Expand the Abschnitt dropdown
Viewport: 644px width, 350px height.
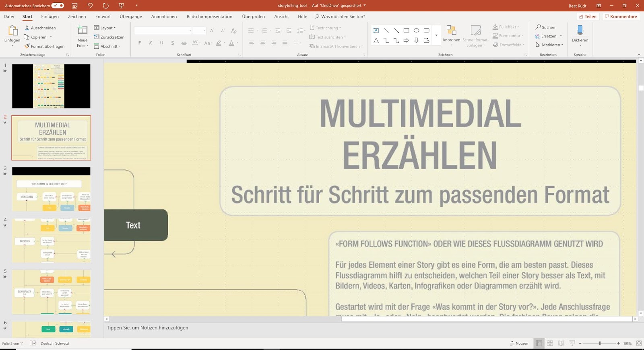tap(107, 46)
